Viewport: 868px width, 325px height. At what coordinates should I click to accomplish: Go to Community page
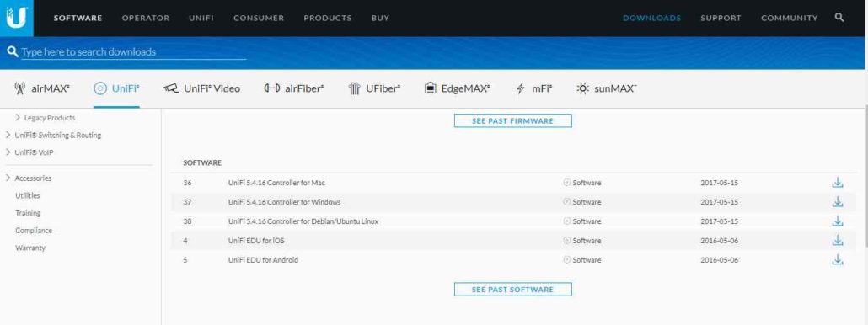pos(789,18)
